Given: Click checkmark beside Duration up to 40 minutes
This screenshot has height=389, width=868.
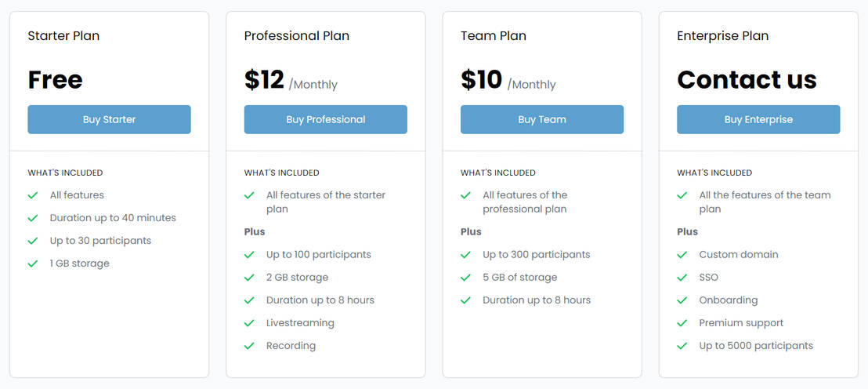Looking at the screenshot, I should click(33, 218).
